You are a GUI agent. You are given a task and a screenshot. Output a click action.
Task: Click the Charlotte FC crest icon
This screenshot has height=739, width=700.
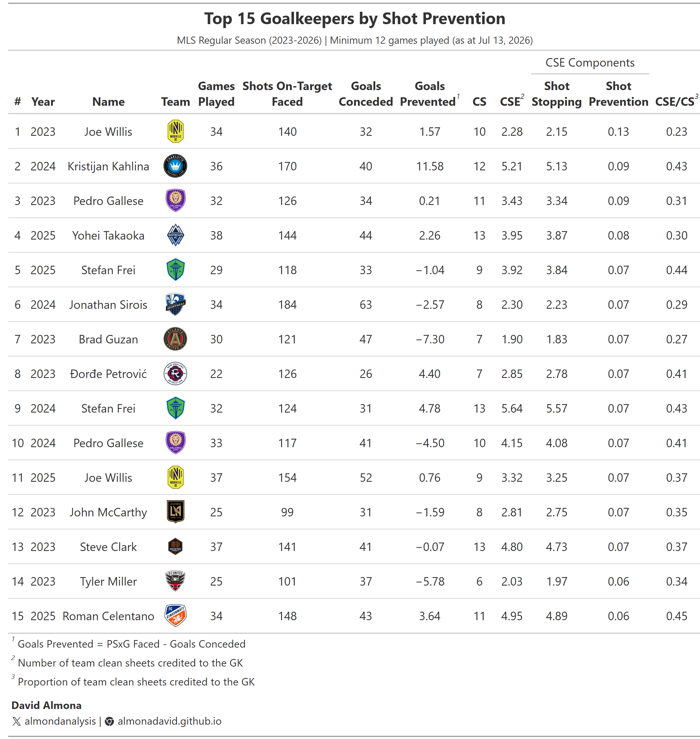point(175,166)
